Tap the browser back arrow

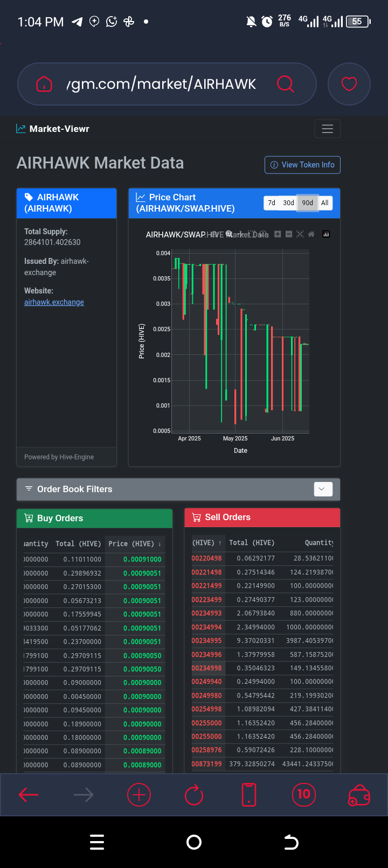[29, 795]
